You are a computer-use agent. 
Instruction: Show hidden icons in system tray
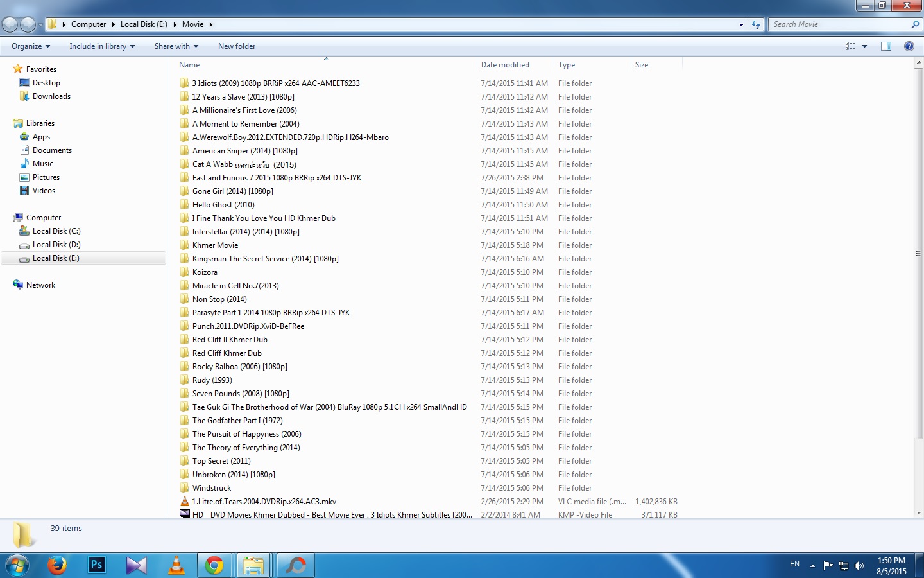point(812,566)
